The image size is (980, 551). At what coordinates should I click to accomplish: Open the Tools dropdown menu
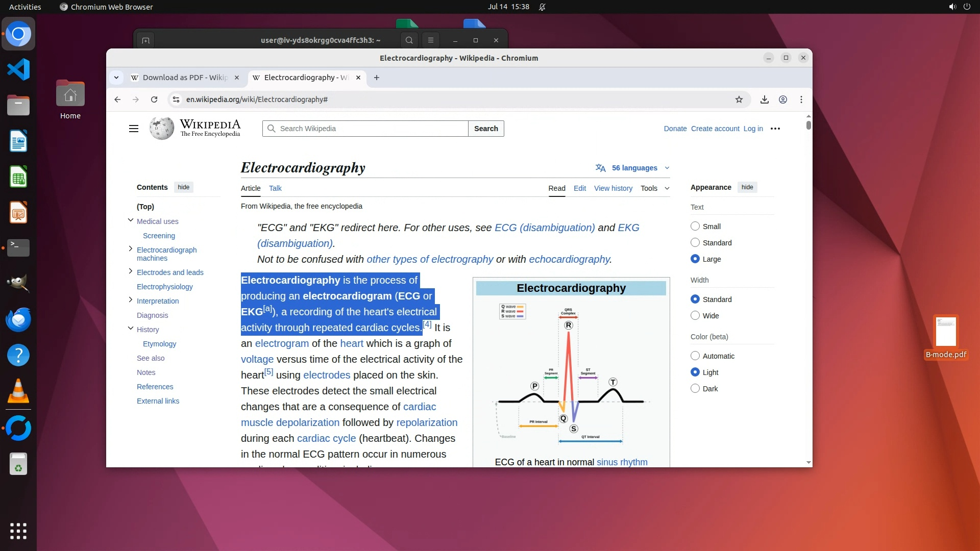pos(655,188)
